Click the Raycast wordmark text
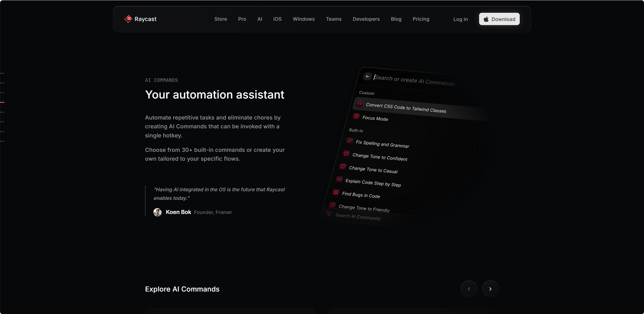 pyautogui.click(x=145, y=19)
